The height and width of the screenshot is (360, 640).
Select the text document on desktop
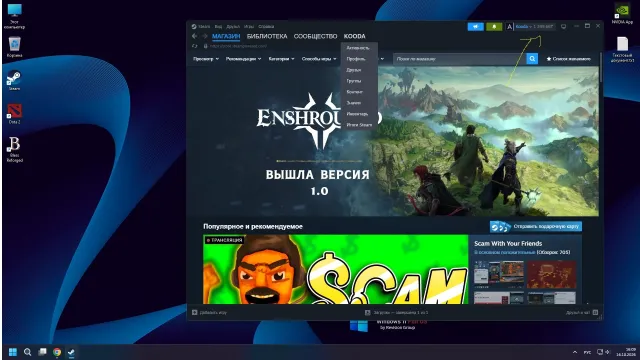pos(622,49)
